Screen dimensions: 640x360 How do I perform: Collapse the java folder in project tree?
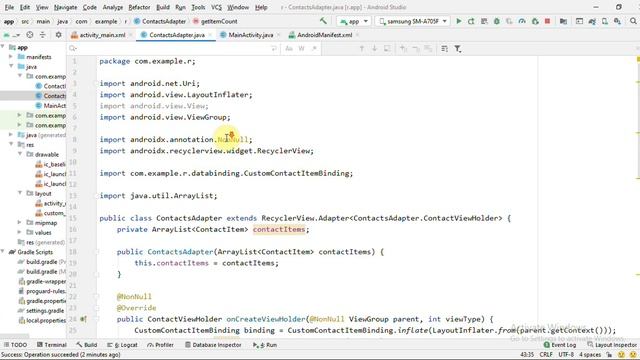(11, 66)
